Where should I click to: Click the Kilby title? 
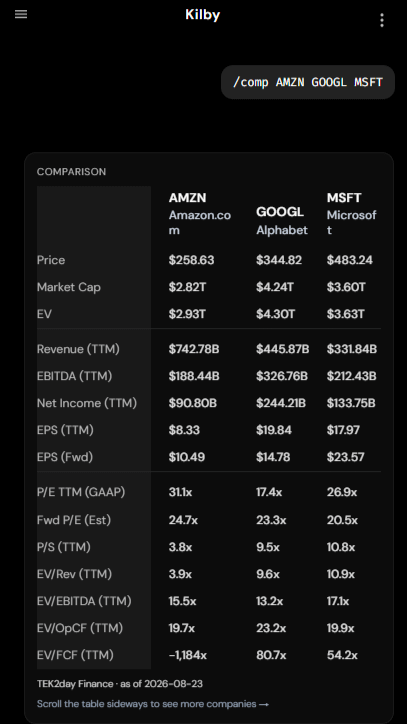tap(203, 15)
